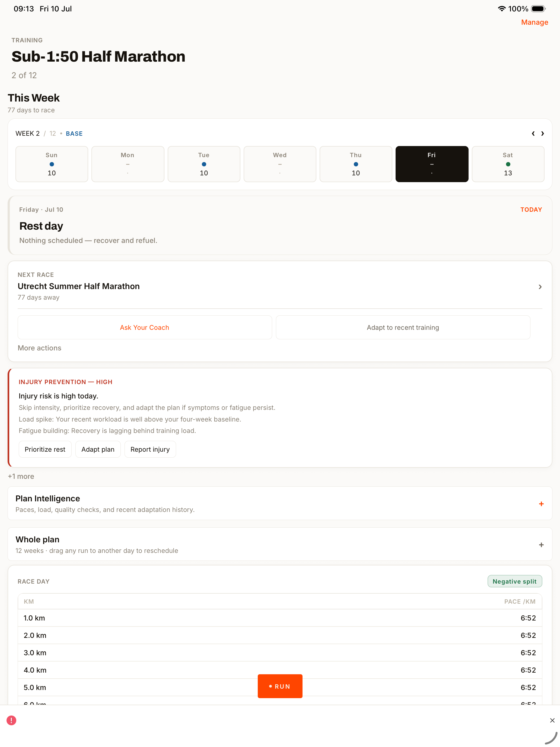Tap Ask Your Coach button
The width and height of the screenshot is (560, 747).
[x=144, y=327]
